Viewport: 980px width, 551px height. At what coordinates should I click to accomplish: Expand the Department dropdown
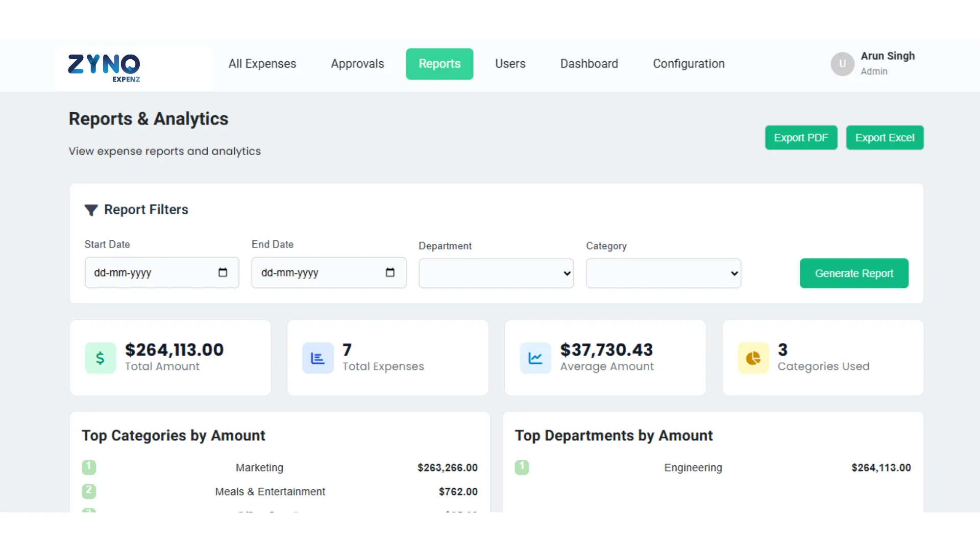(496, 273)
